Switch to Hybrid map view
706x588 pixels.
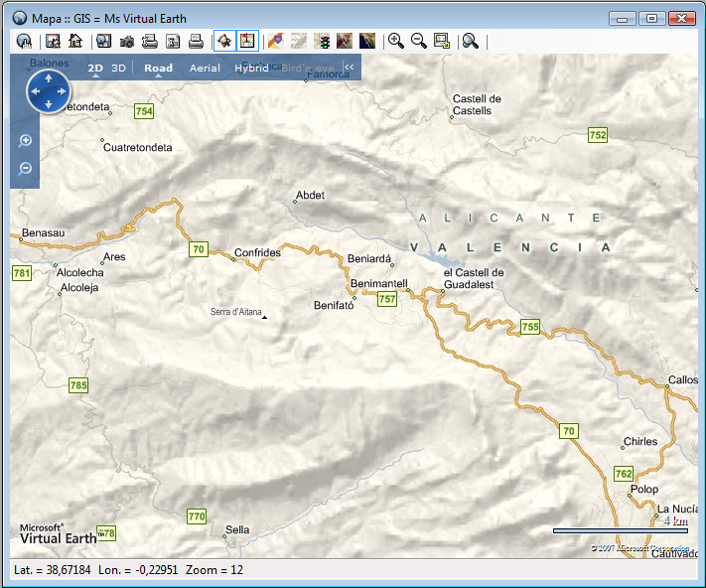point(251,69)
